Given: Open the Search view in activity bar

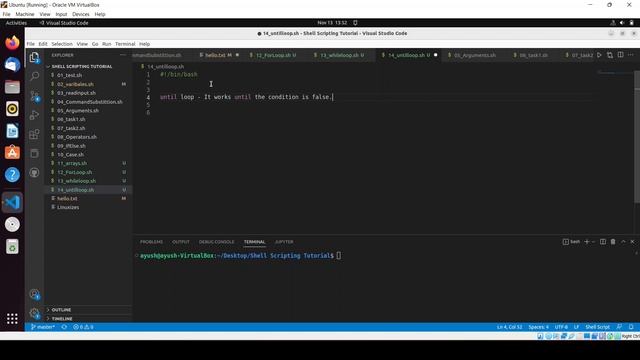Looking at the screenshot, I should pos(35,76).
